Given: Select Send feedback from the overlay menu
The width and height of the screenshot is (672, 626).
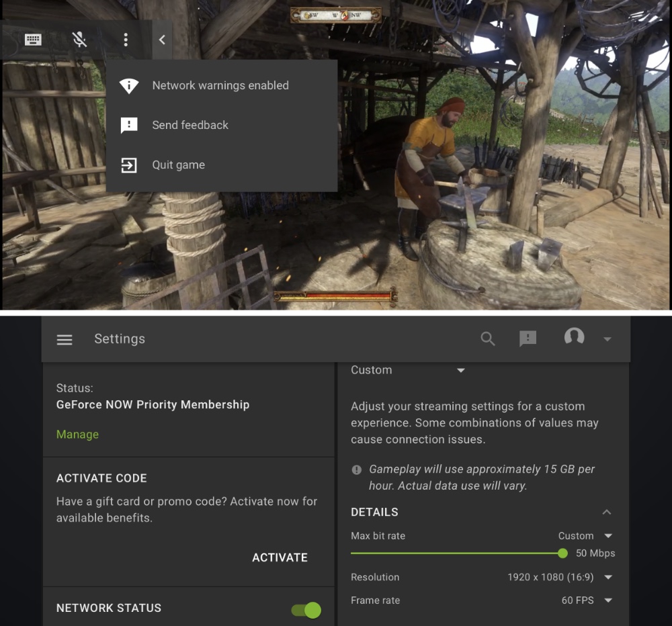Looking at the screenshot, I should pyautogui.click(x=190, y=126).
